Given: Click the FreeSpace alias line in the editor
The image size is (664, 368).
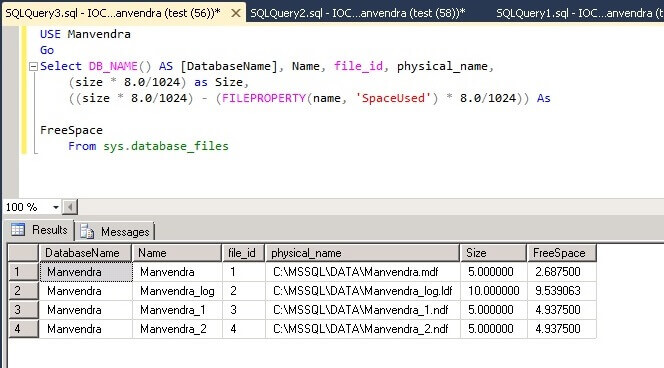Looking at the screenshot, I should click(71, 130).
